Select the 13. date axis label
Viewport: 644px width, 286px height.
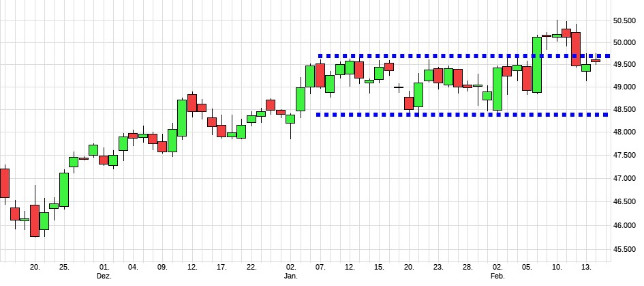click(586, 267)
